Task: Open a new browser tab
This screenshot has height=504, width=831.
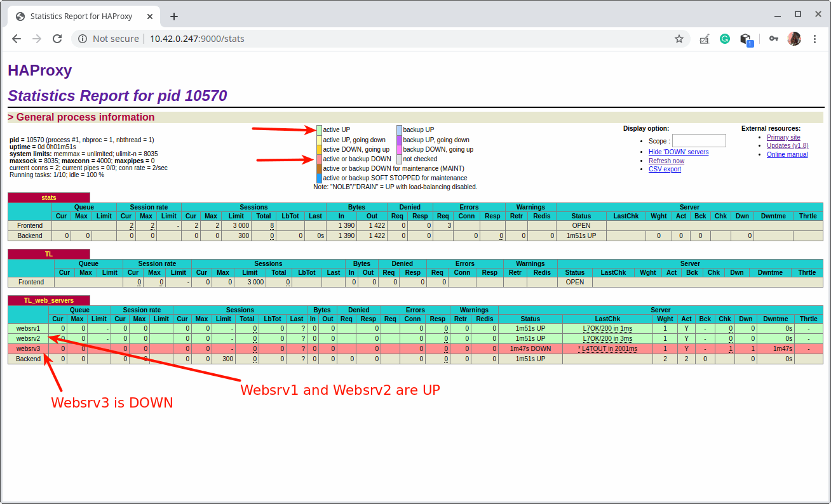Action: [174, 17]
